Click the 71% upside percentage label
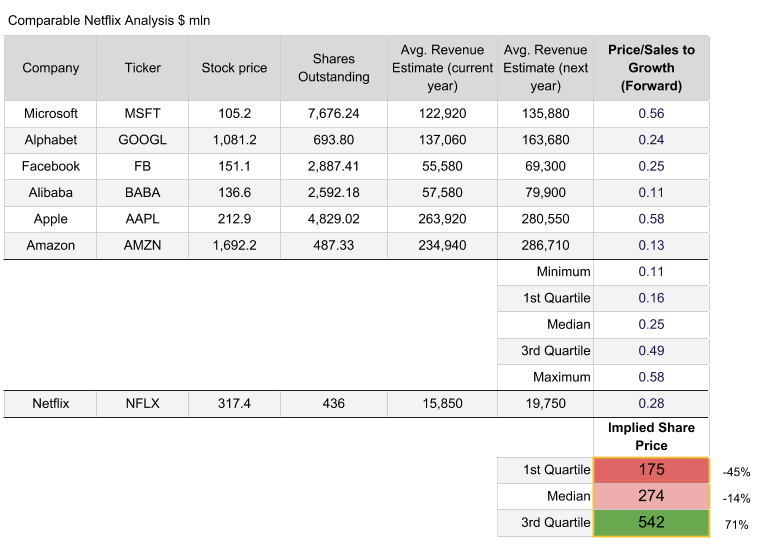The height and width of the screenshot is (544, 766). coord(735,524)
